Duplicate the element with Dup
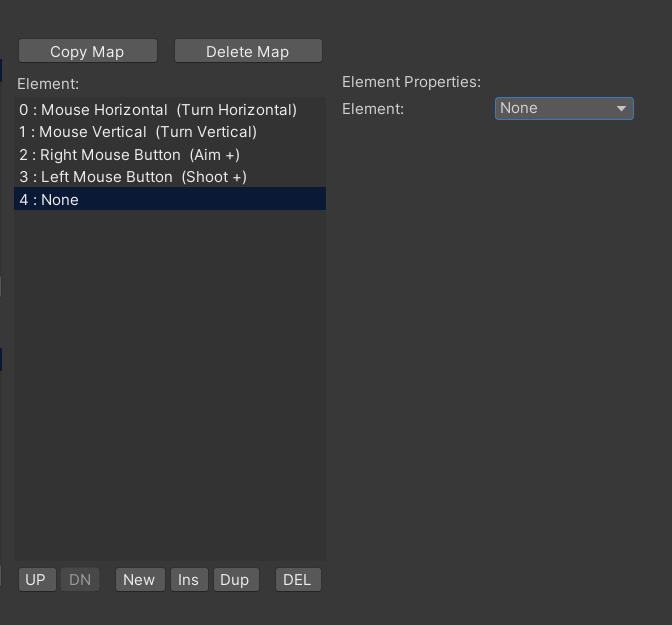This screenshot has height=625, width=672. point(236,580)
